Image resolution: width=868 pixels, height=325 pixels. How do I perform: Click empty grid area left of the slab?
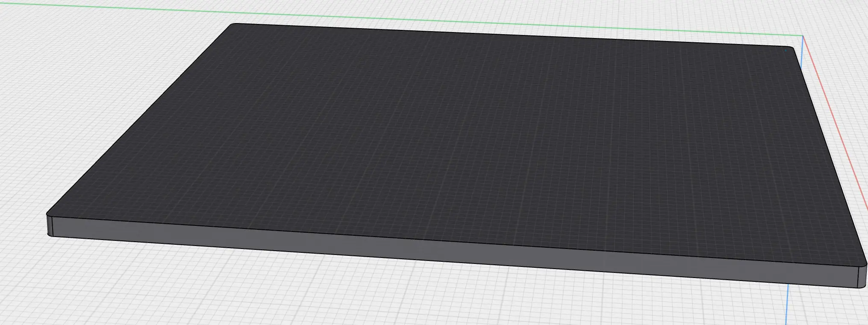click(64, 107)
